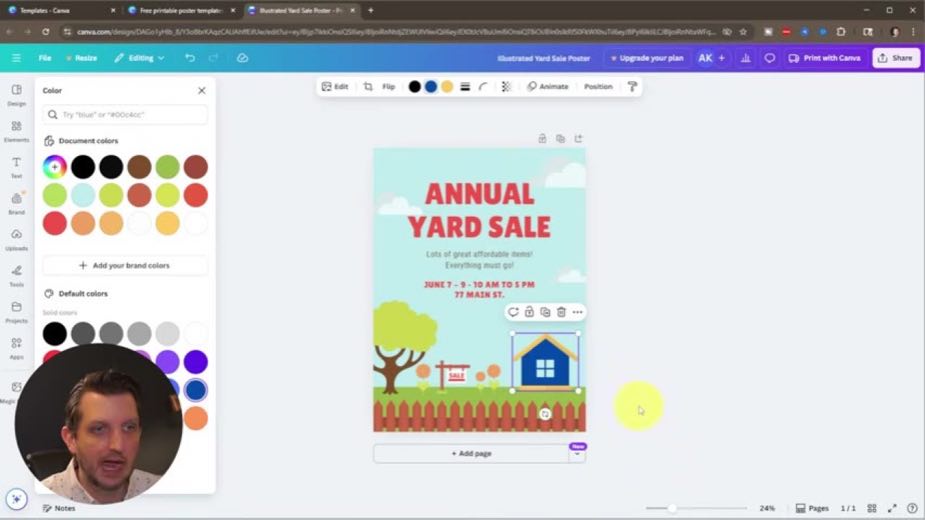The height and width of the screenshot is (520, 925).
Task: Click the zoom slider handle
Action: coord(672,508)
